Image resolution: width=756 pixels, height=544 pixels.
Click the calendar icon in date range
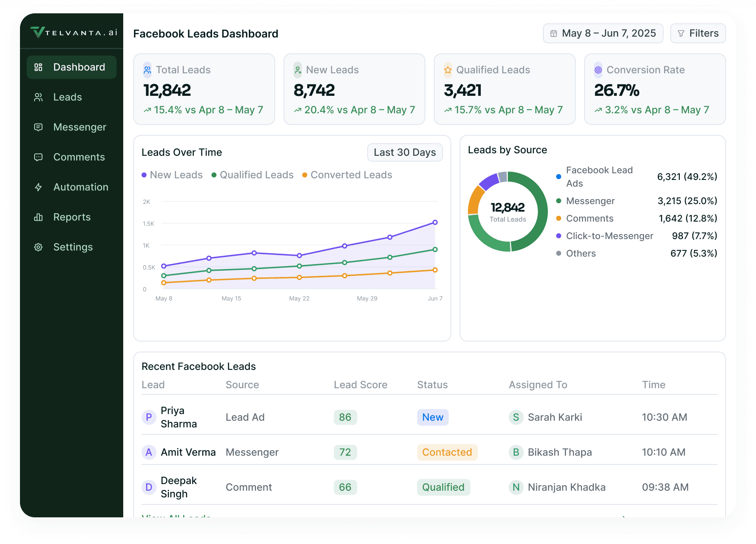[554, 33]
